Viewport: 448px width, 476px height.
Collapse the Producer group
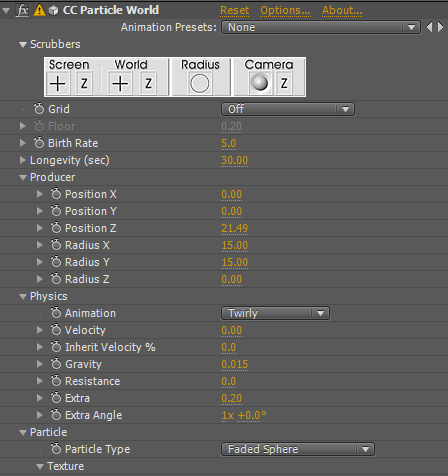click(23, 178)
